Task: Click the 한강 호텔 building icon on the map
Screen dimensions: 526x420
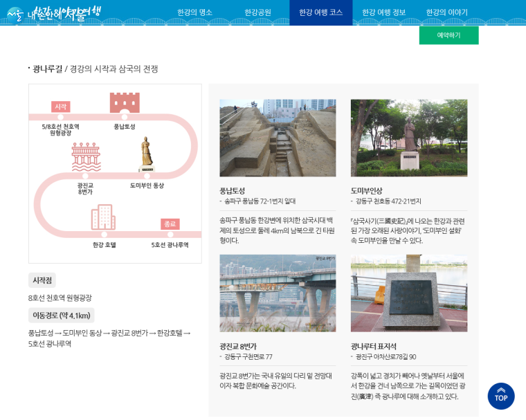Action: (103, 217)
